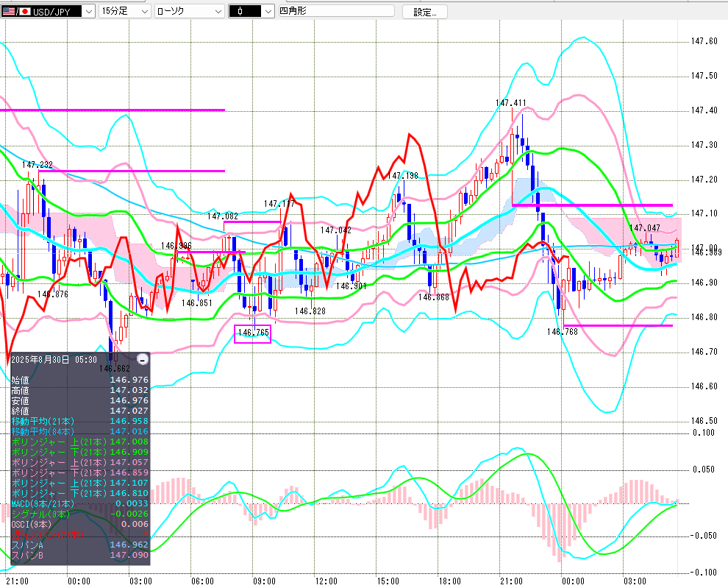Click the date 2025年8月30日 05:30 in info panel
Image resolution: width=728 pixels, height=588 pixels.
point(54,360)
